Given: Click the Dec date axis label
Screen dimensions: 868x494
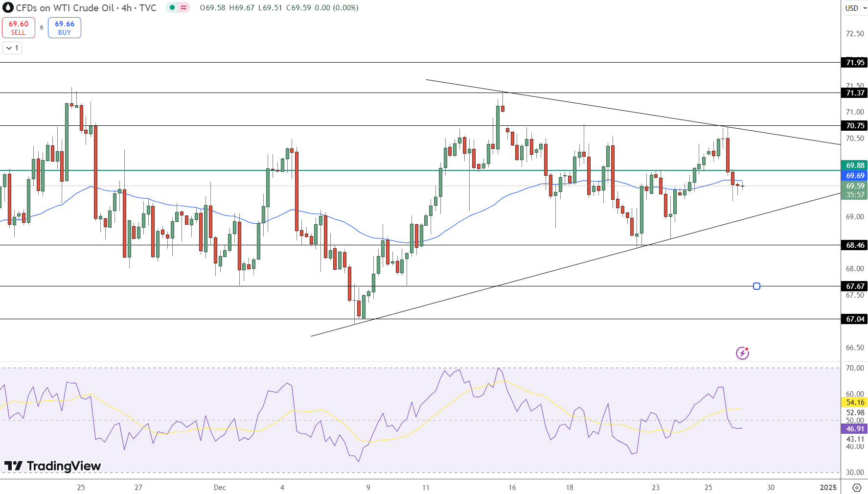Looking at the screenshot, I should point(220,487).
